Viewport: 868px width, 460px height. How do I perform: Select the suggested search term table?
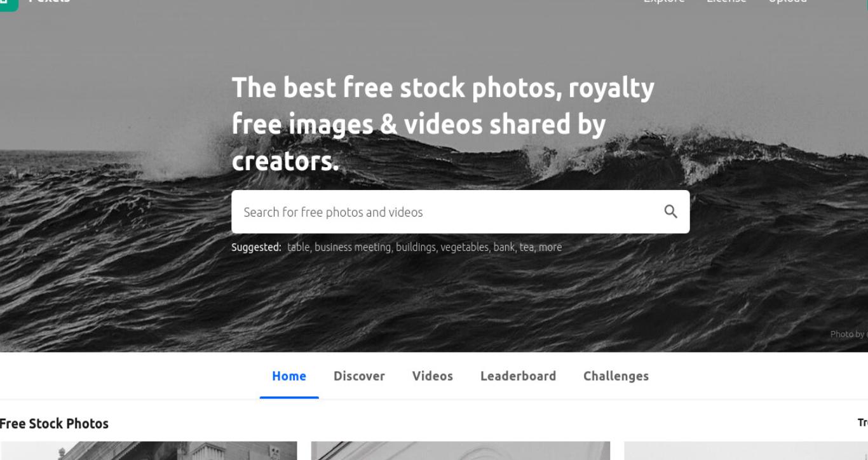click(299, 247)
